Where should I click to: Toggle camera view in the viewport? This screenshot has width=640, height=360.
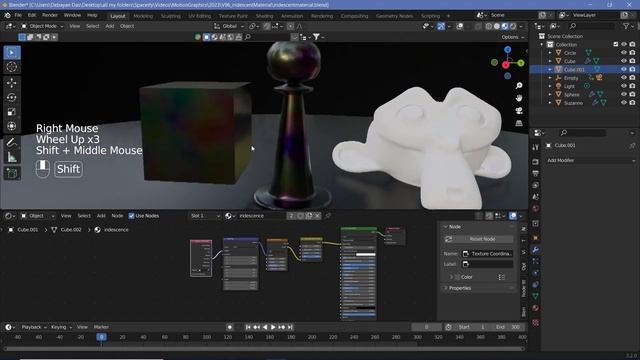click(x=519, y=111)
